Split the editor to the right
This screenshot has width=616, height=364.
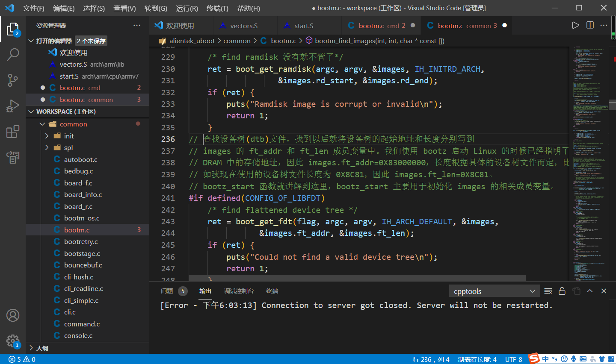[x=590, y=25]
